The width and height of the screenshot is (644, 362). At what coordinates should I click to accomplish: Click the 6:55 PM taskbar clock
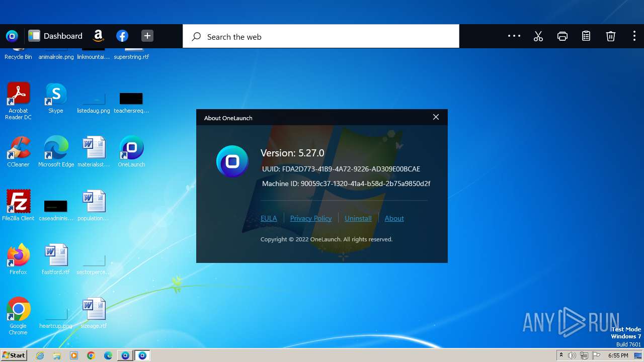coord(618,355)
